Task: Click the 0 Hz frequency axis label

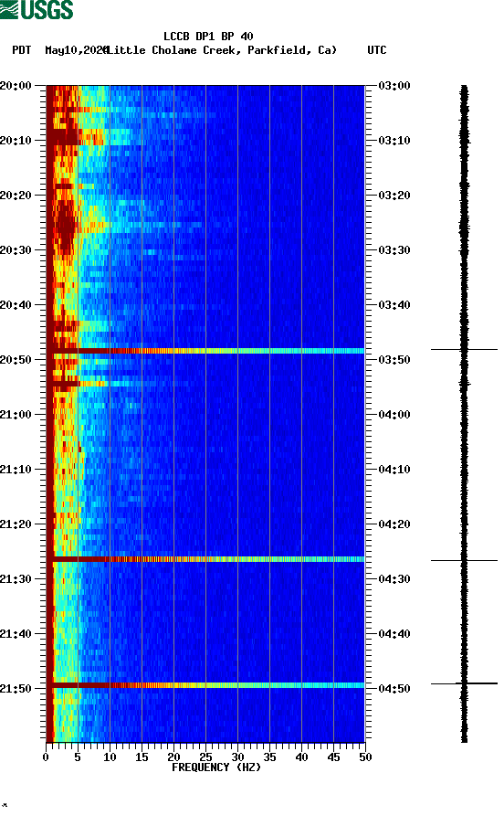Action: click(46, 757)
